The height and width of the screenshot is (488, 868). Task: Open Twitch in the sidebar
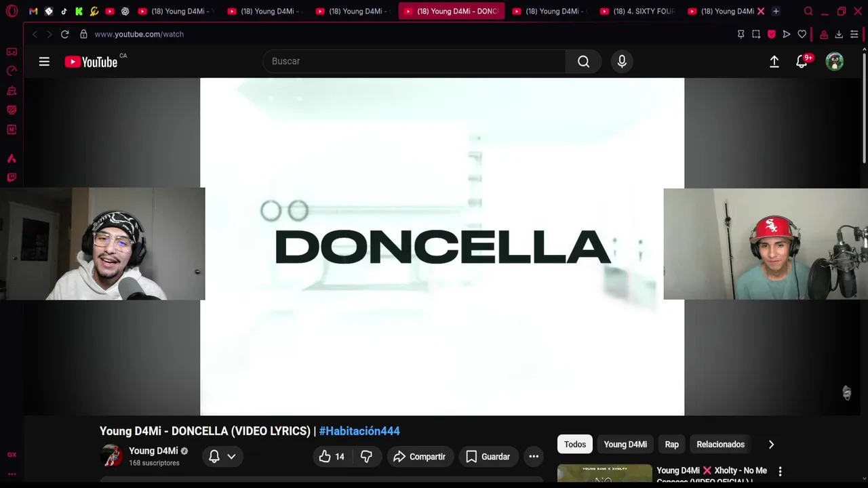(12, 178)
